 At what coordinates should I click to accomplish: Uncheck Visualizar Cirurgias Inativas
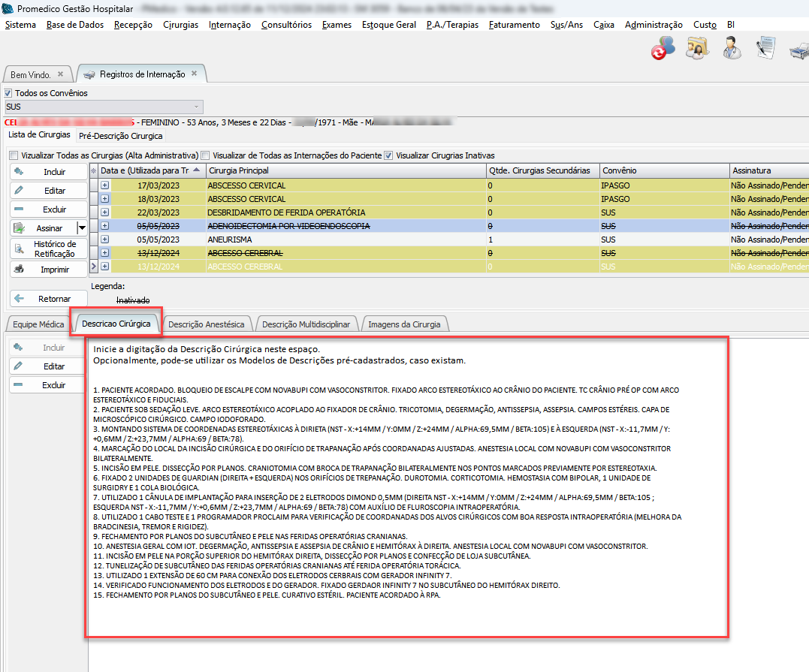coord(388,155)
